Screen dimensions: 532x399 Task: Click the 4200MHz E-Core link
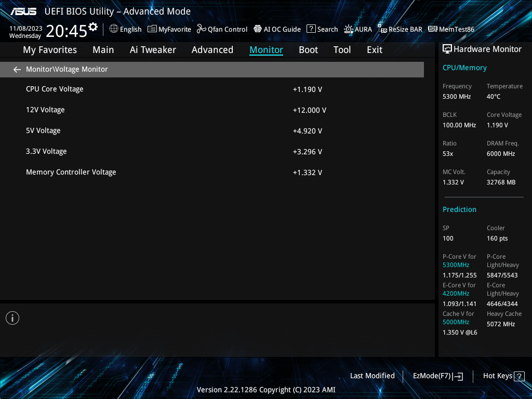456,294
